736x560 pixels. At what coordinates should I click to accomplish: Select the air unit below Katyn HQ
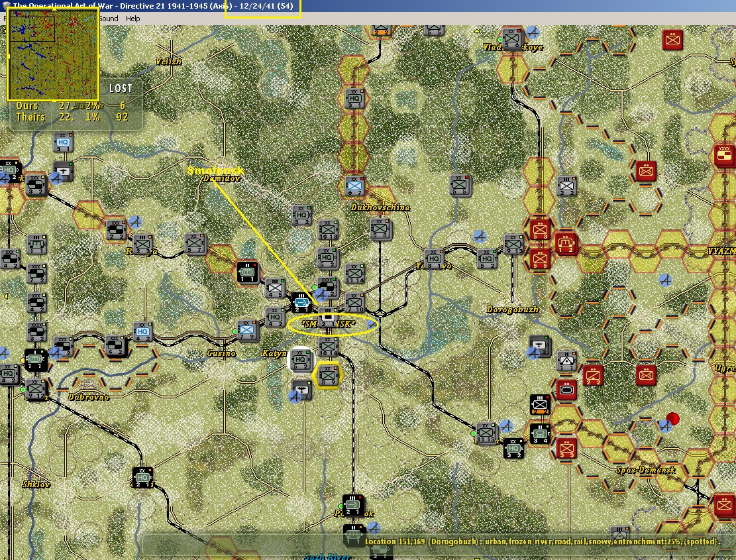(301, 390)
